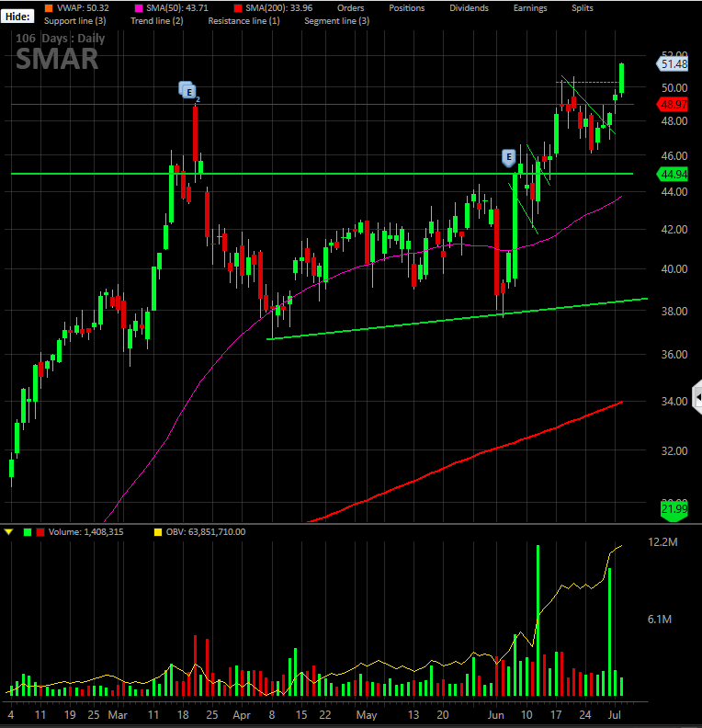Toggle SMA(200) red swatch
The image size is (702, 728).
(238, 8)
